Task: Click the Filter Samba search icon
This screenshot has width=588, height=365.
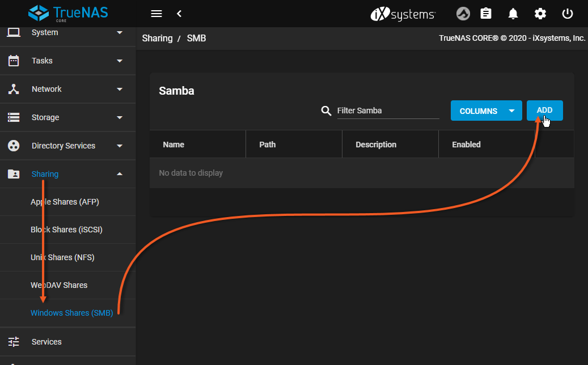Action: (x=326, y=111)
